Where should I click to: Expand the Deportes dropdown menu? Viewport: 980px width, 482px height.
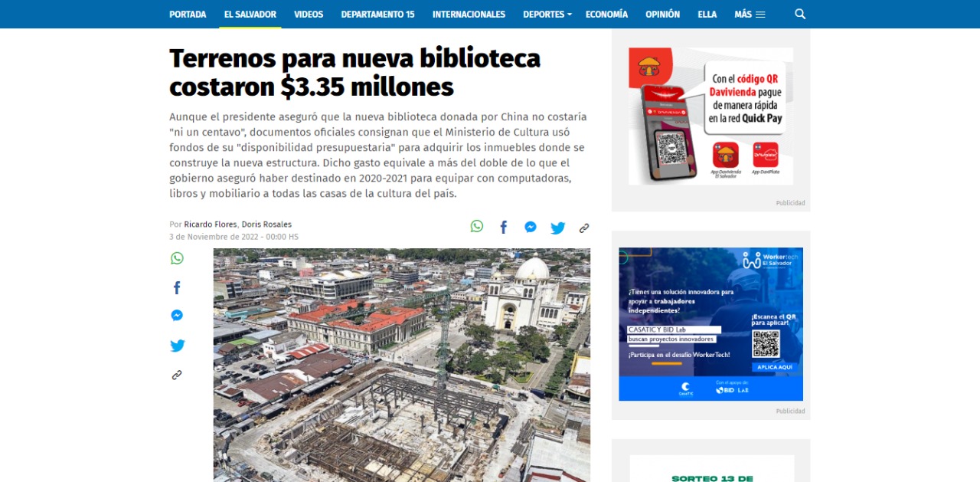[547, 15]
